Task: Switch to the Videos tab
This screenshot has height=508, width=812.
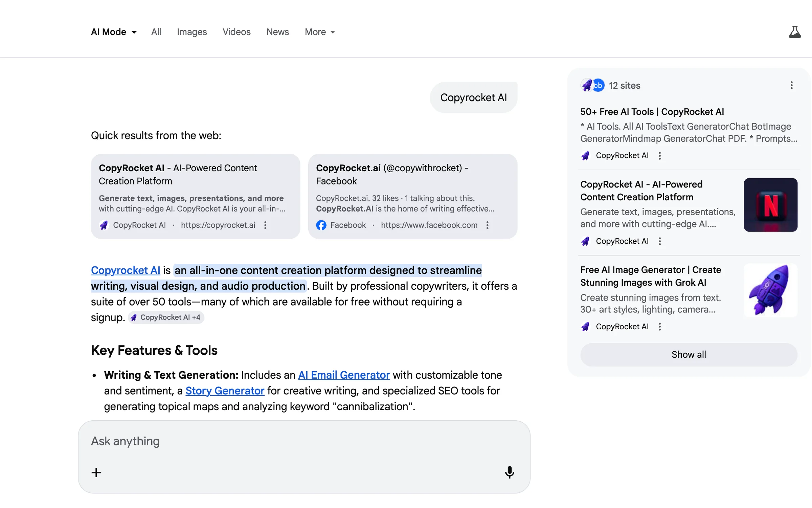Action: (x=236, y=32)
